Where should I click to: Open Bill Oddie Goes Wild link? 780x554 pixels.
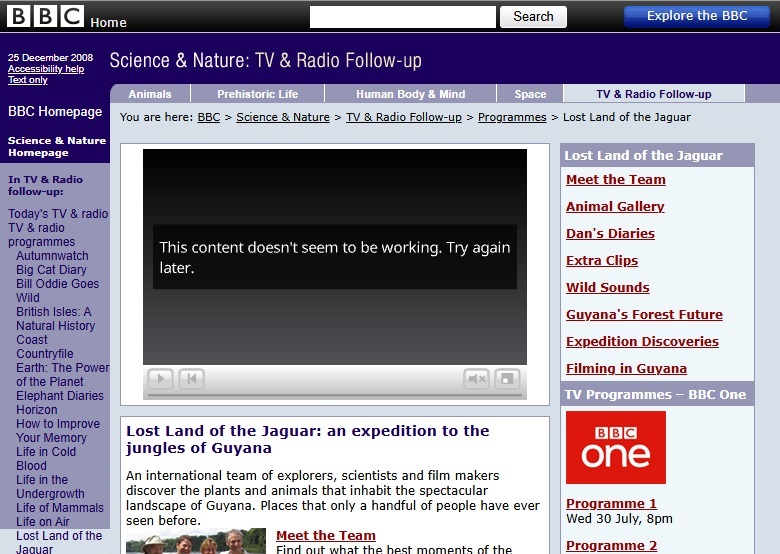[x=57, y=290]
